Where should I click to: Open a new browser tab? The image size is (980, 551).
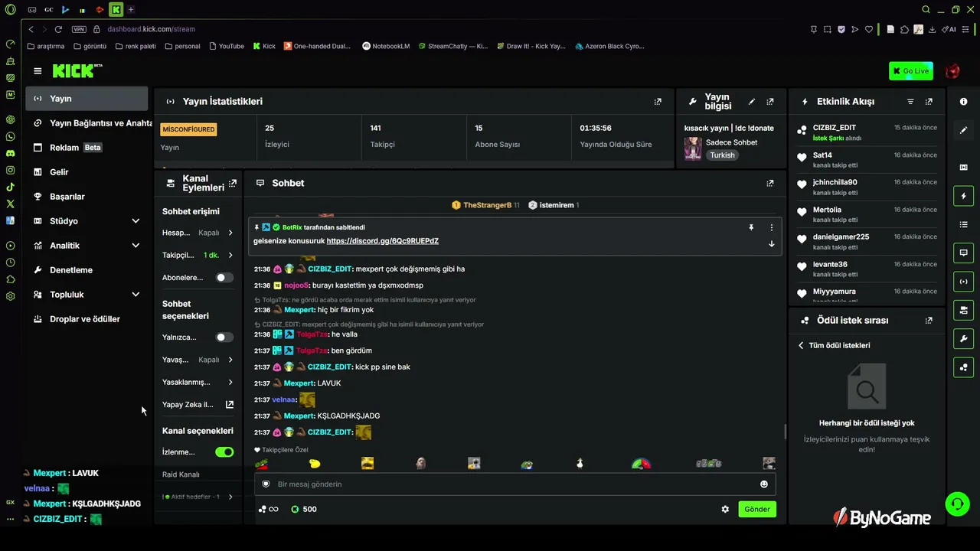pos(131,9)
